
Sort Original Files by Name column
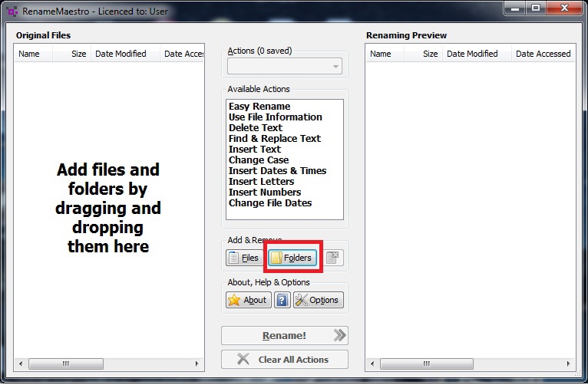[33, 54]
